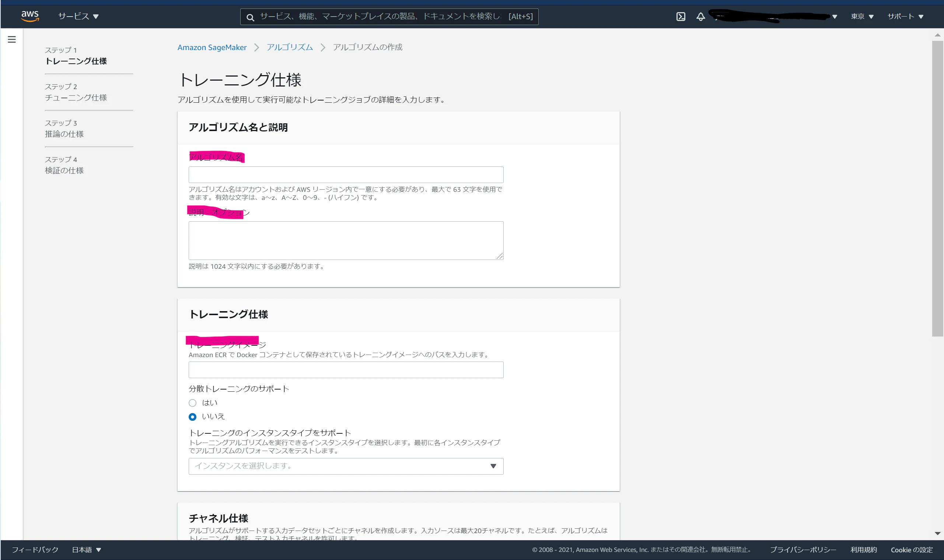Image resolution: width=944 pixels, height=560 pixels.
Task: Click the vertical scrollbar thumb
Action: click(938, 189)
